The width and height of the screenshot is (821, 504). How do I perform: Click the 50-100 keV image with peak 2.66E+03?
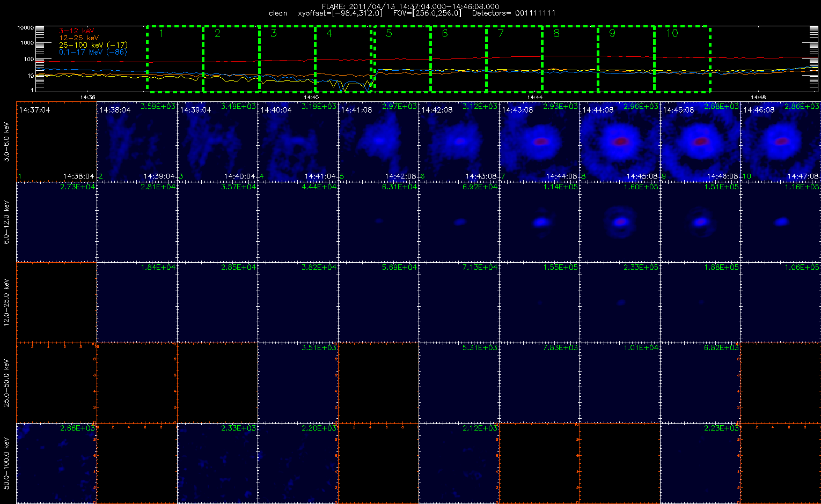point(56,463)
